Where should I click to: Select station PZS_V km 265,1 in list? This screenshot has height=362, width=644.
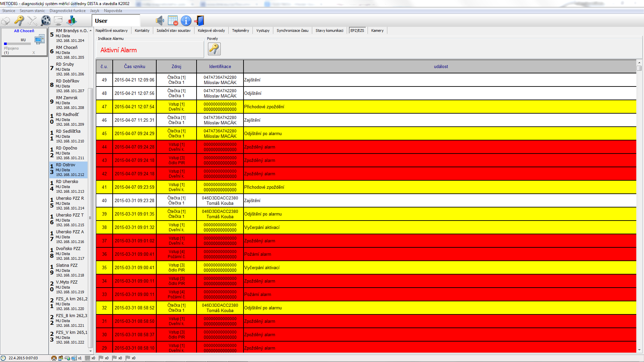pos(68,337)
